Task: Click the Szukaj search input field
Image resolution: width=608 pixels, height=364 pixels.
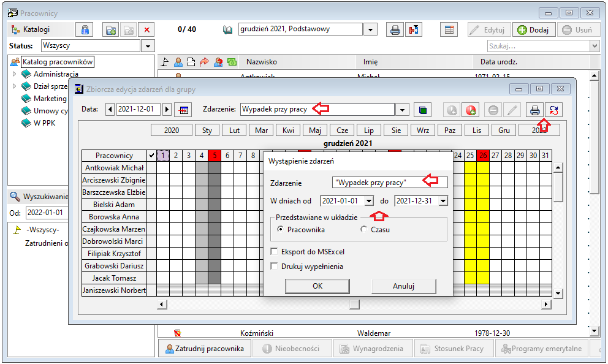Action: pos(539,46)
